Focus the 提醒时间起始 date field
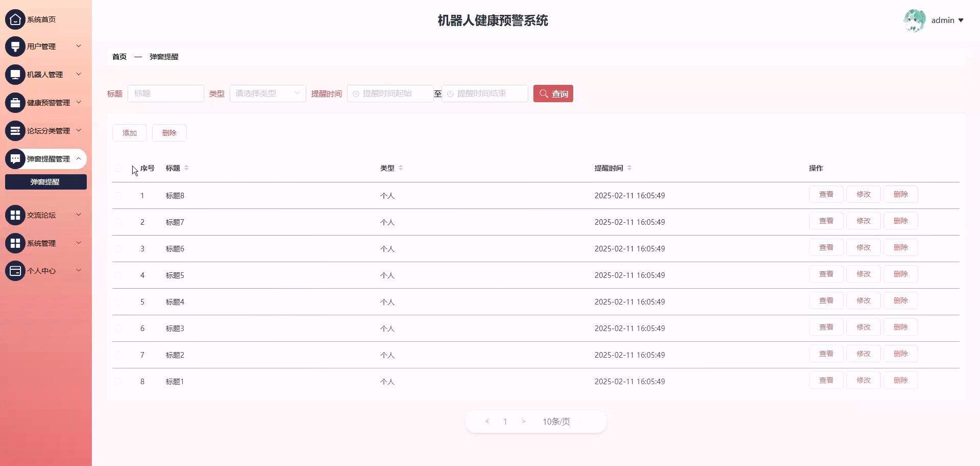Screen dimensions: 980x466 click(x=390, y=94)
